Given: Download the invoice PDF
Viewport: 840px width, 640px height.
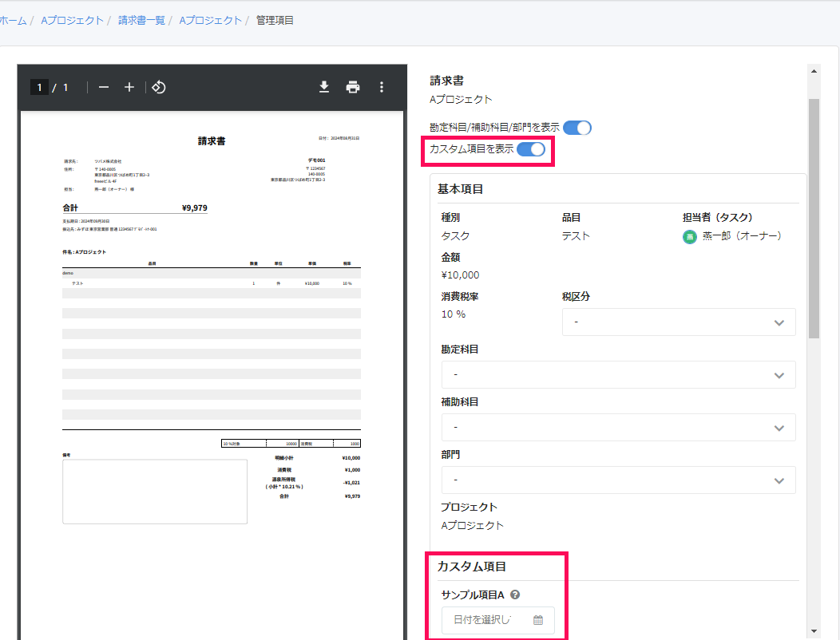Looking at the screenshot, I should 324,87.
